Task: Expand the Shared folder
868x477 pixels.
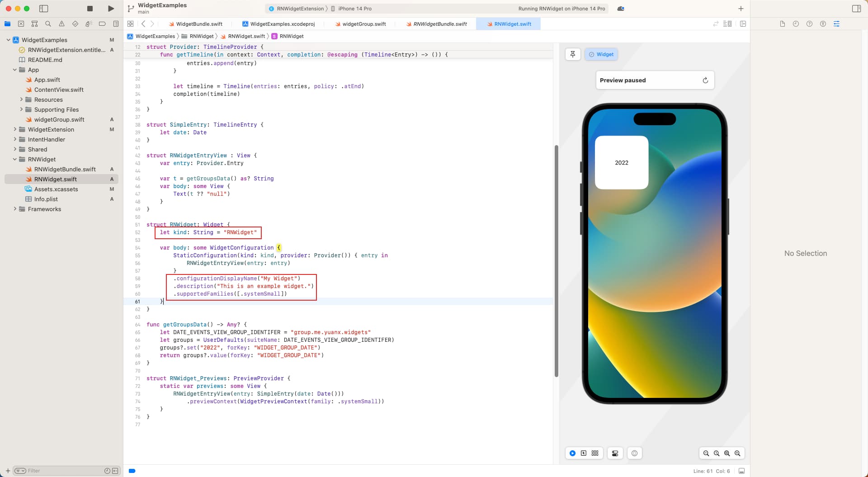Action: [14, 149]
